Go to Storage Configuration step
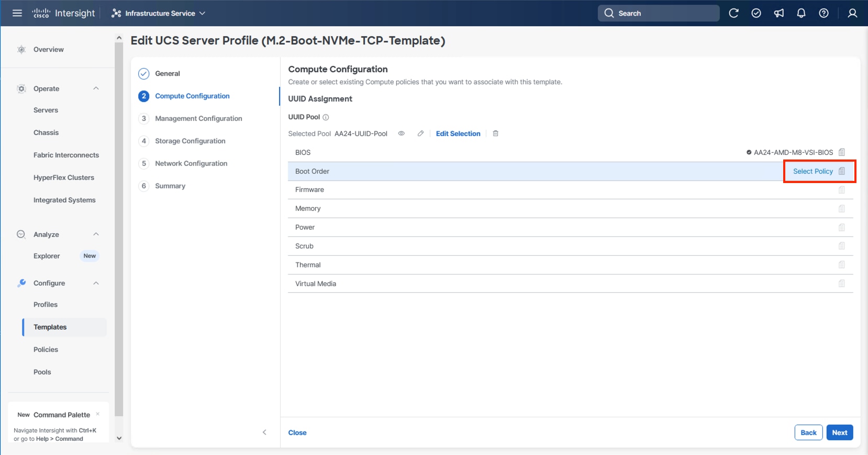 tap(190, 141)
